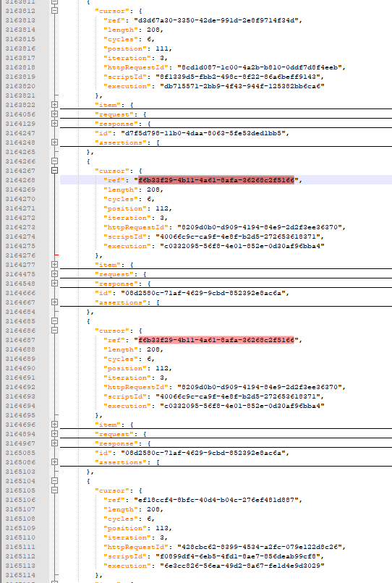Click the "position": 112 entry on line 3164271
Viewport: 392px width, 583px height.
coord(137,208)
